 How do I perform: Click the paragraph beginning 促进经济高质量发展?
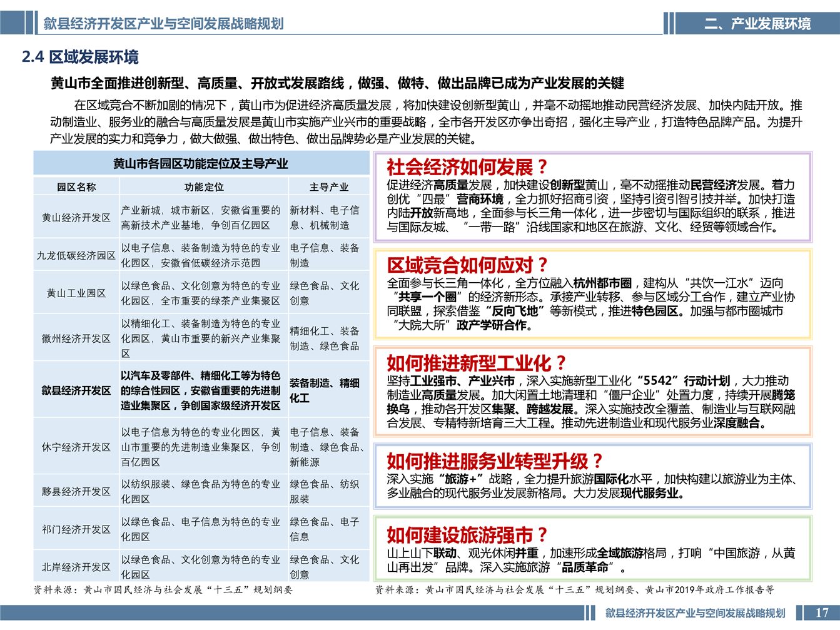point(591,206)
